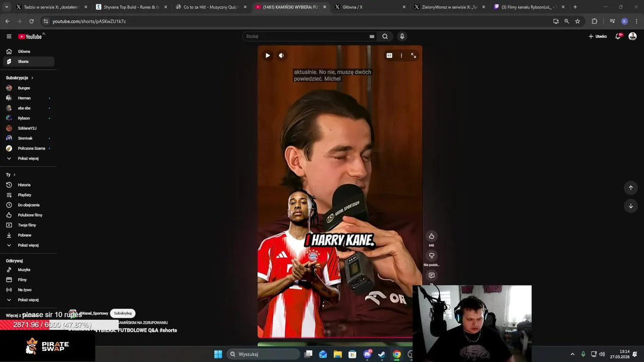Go to the previous Short
Image resolution: width=644 pixels, height=362 pixels.
(630, 188)
